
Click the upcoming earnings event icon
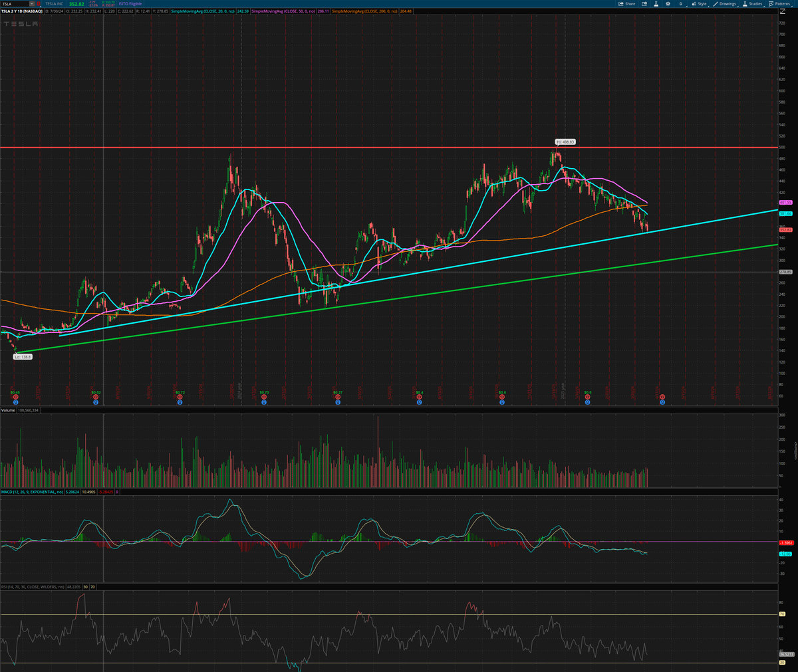662,397
